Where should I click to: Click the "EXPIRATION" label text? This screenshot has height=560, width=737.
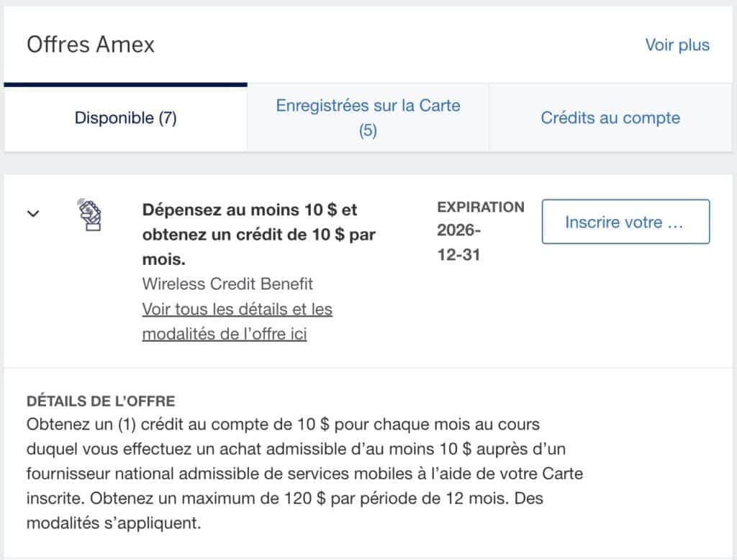click(x=480, y=207)
